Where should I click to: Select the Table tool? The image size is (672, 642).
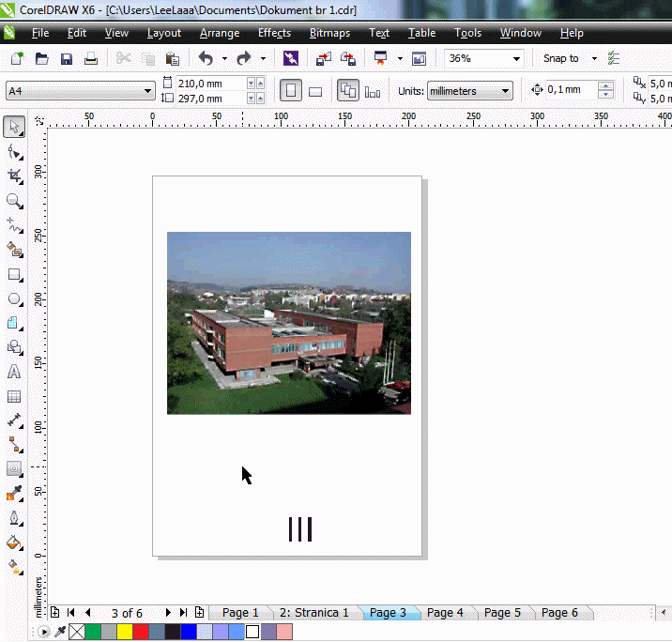pos(14,397)
